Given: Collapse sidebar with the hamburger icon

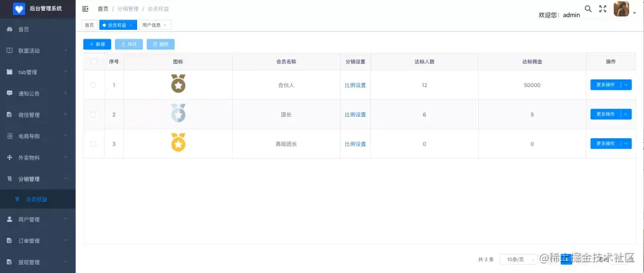Looking at the screenshot, I should click(x=85, y=8).
